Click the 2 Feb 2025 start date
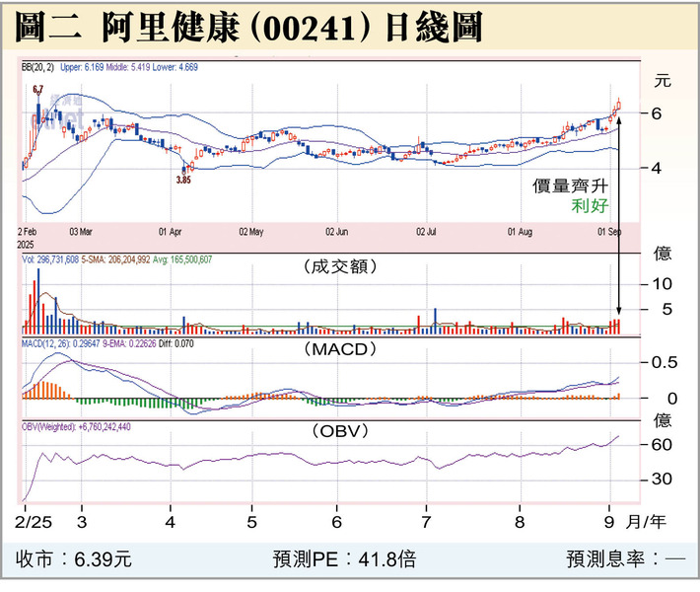Viewport: 700px width, 592px height. click(27, 238)
